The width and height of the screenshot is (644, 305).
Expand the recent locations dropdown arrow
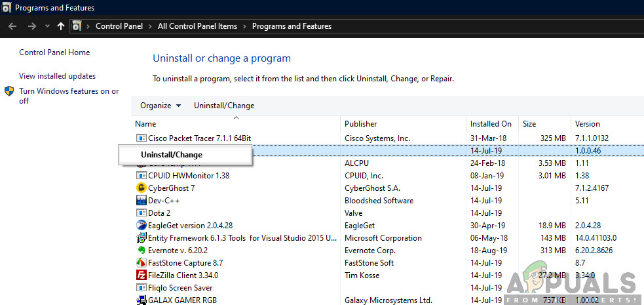tap(47, 26)
